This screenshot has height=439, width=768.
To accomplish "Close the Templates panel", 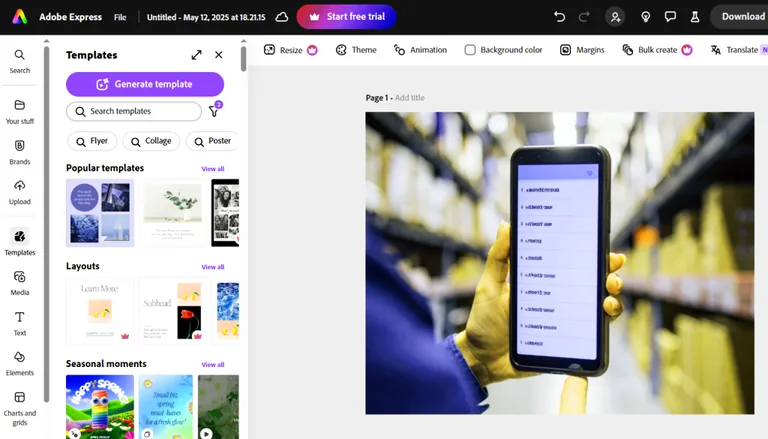I will (x=218, y=55).
